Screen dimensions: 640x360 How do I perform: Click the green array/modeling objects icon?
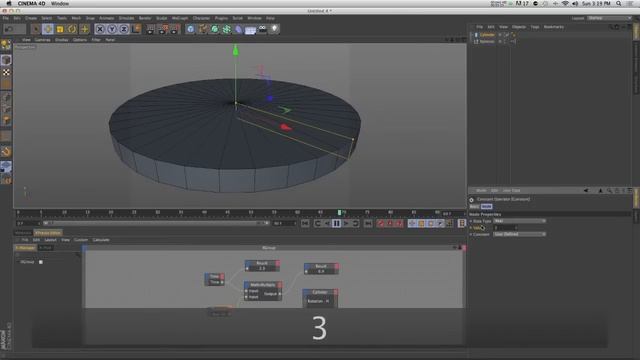tap(227, 29)
